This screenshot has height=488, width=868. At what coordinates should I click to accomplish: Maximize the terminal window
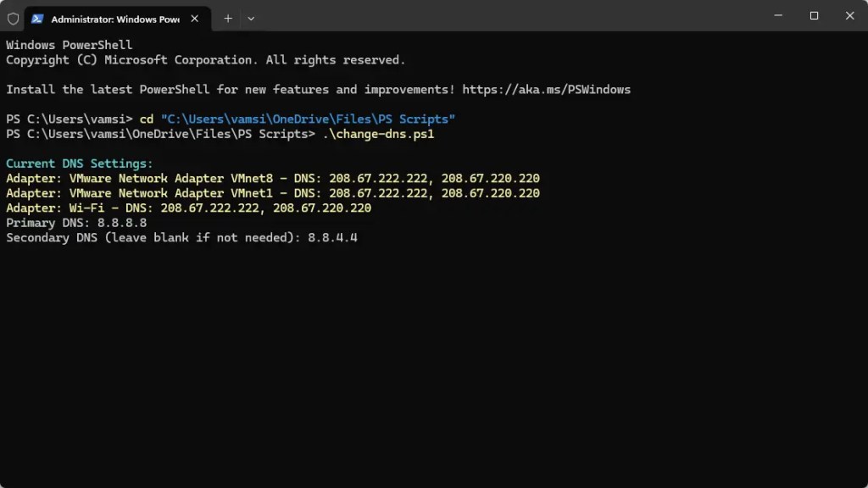click(x=814, y=15)
